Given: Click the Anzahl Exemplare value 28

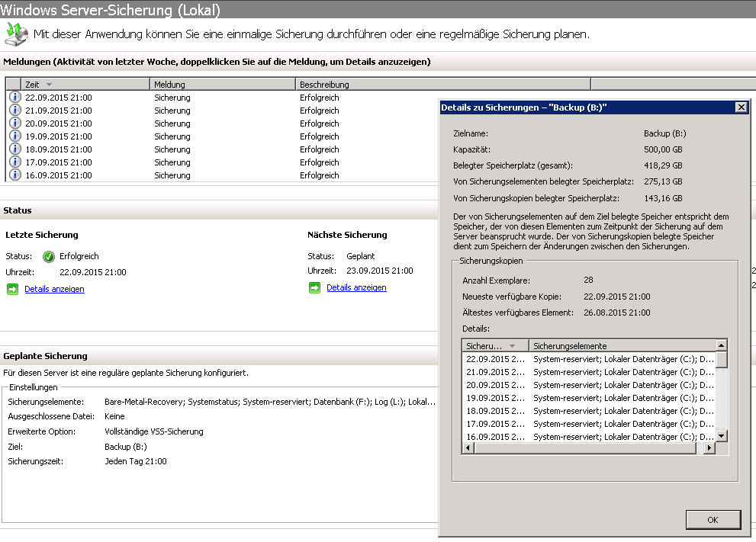Looking at the screenshot, I should pyautogui.click(x=588, y=280).
